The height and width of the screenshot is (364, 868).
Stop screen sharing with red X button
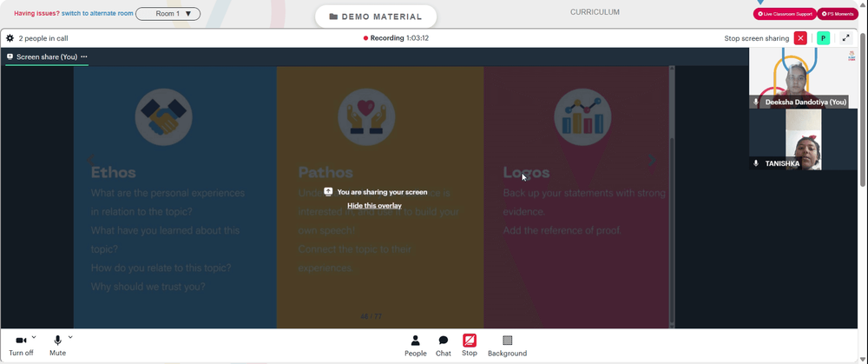tap(800, 38)
